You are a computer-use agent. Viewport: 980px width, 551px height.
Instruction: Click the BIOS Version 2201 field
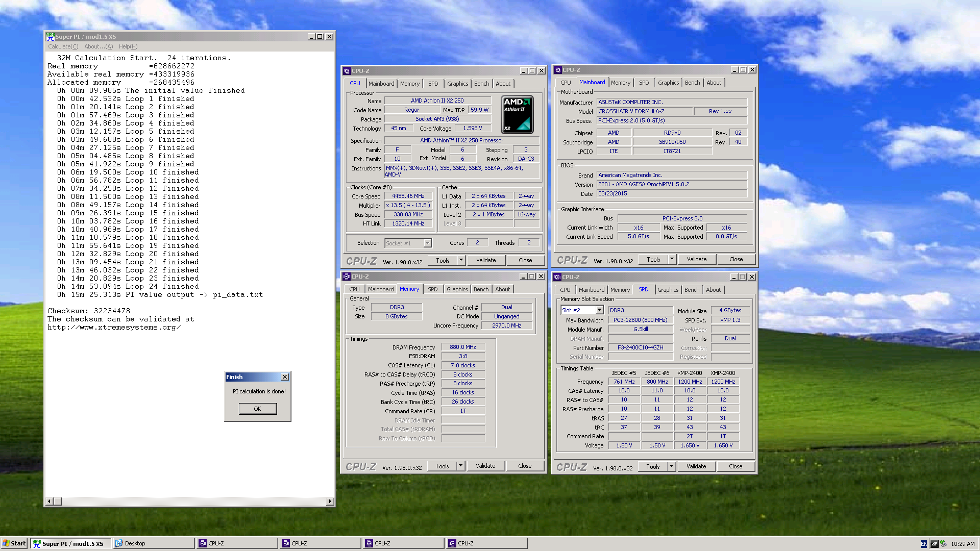click(672, 184)
